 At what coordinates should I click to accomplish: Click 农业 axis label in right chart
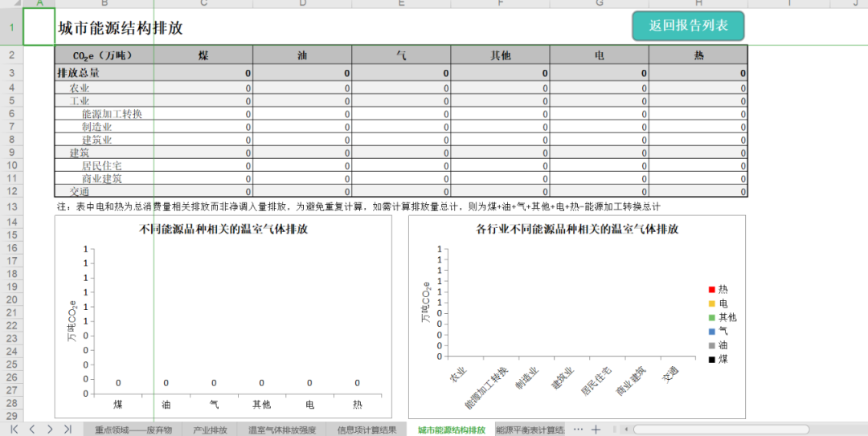click(458, 375)
